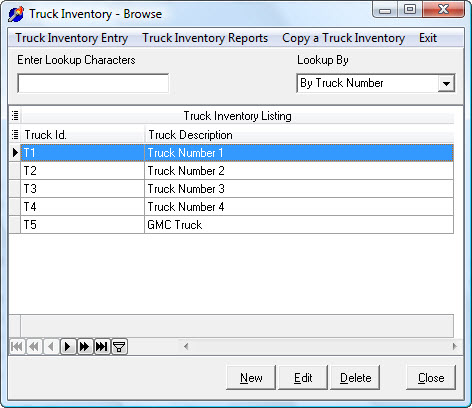Open the filter funnel icon
This screenshot has width=472, height=408.
[x=119, y=347]
